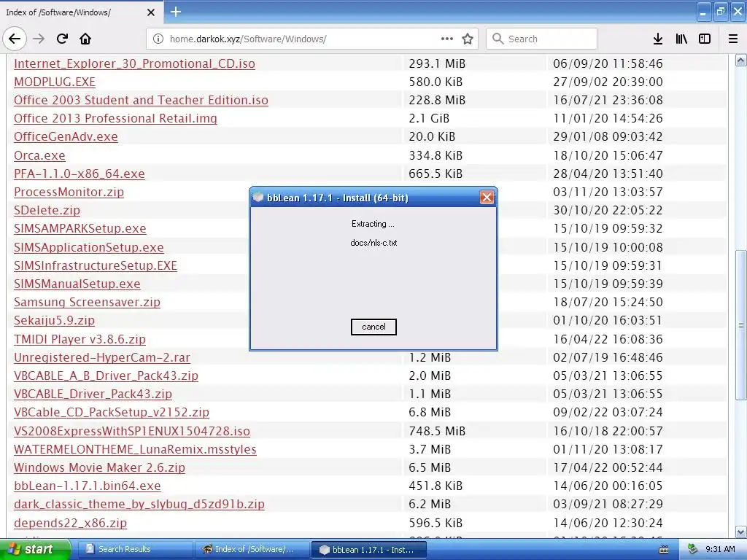The height and width of the screenshot is (560, 747).
Task: Click the page scrollbar down arrow
Action: coord(741,532)
